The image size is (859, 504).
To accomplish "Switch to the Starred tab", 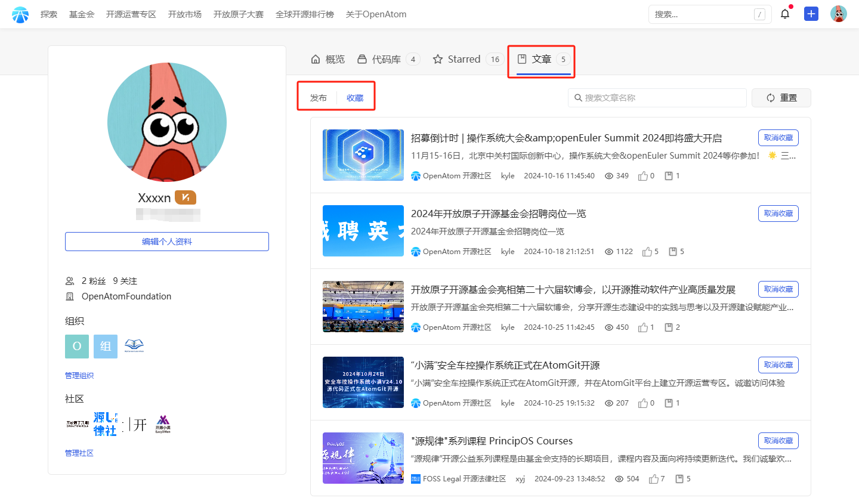I will click(468, 59).
